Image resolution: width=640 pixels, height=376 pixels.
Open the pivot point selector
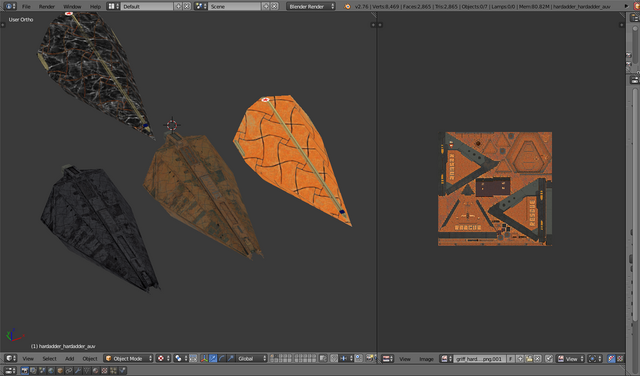pyautogui.click(x=180, y=358)
